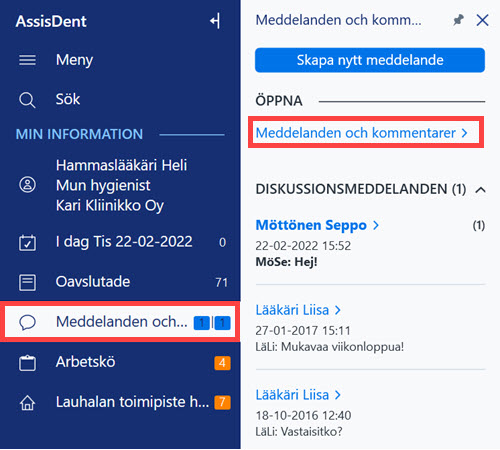Collapse the AssisDent sidebar with arrow icon

[x=215, y=21]
